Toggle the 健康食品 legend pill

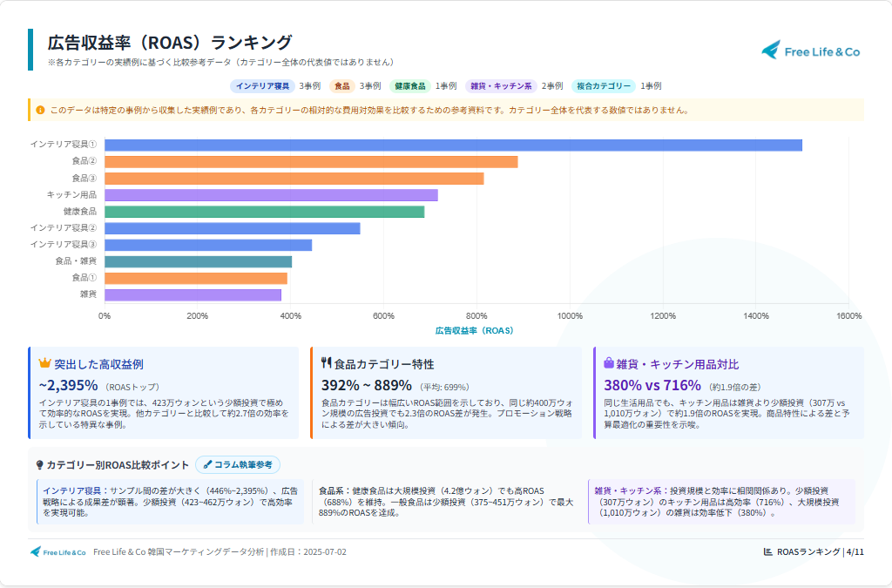[x=409, y=86]
